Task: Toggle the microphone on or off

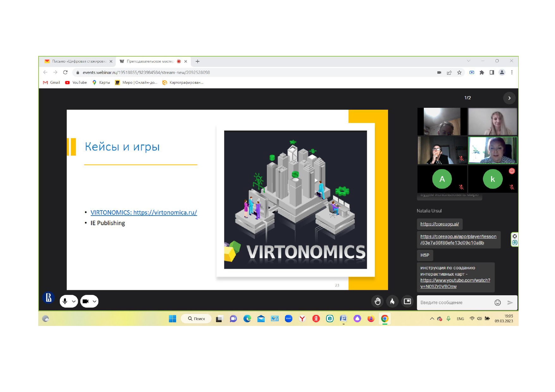Action: 65,301
